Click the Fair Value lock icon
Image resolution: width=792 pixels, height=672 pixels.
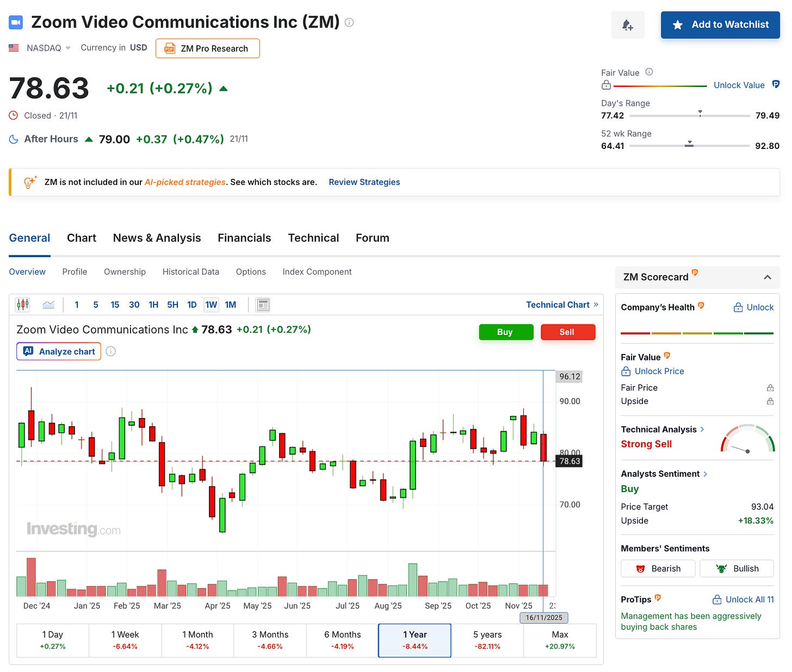[606, 85]
